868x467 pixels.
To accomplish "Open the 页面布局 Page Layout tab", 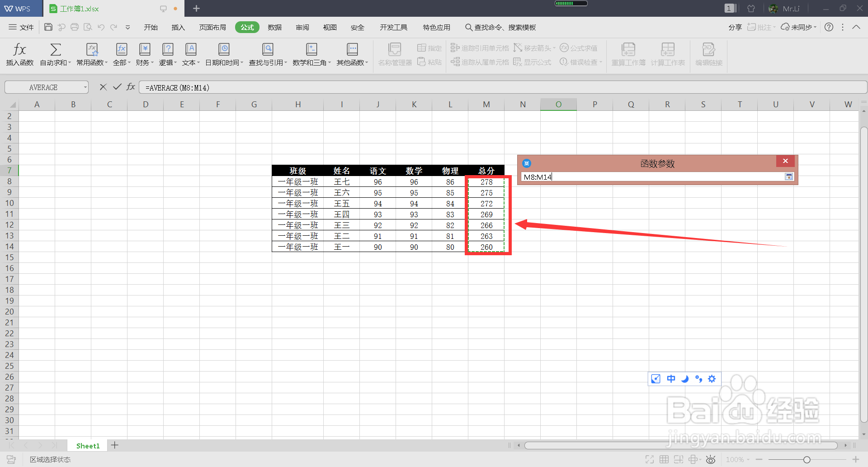I will 212,27.
